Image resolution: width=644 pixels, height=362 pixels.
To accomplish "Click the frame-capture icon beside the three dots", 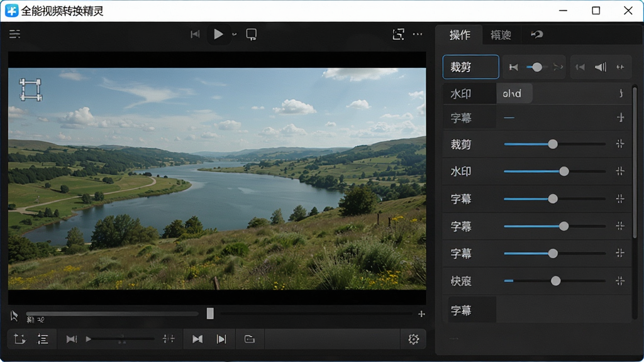I will (x=398, y=34).
